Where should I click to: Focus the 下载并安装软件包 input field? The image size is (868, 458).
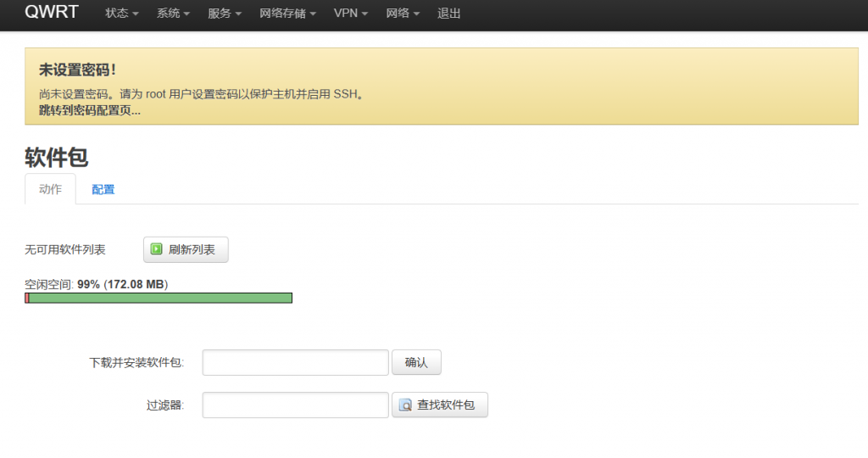click(x=296, y=363)
